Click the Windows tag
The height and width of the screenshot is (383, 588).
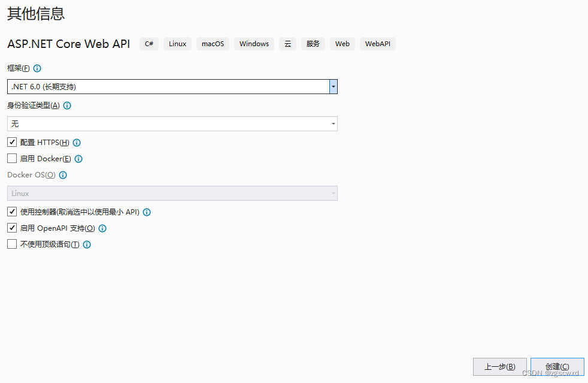pyautogui.click(x=254, y=44)
